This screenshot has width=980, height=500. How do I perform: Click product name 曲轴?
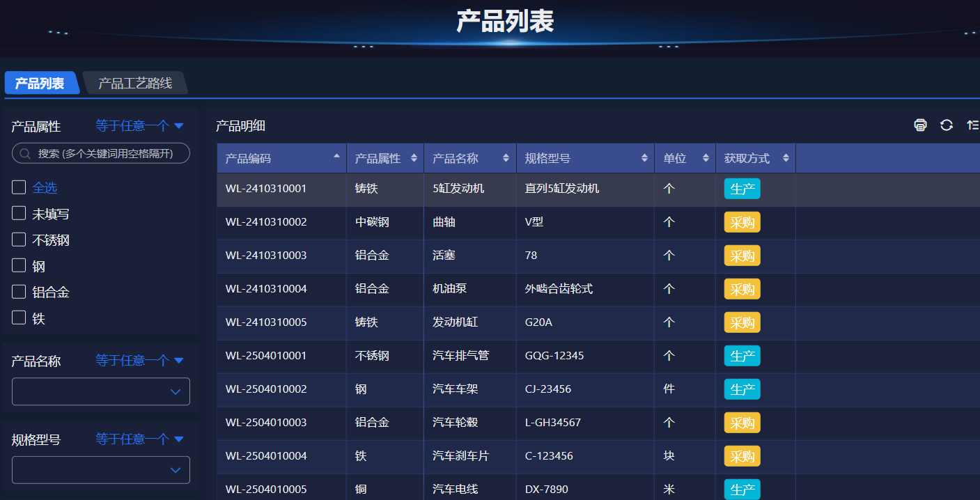pyautogui.click(x=444, y=222)
